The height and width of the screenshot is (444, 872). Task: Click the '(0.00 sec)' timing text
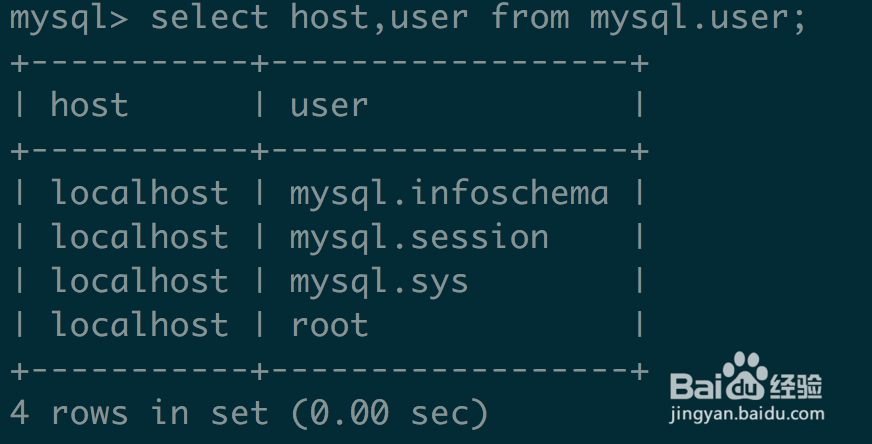pyautogui.click(x=390, y=413)
